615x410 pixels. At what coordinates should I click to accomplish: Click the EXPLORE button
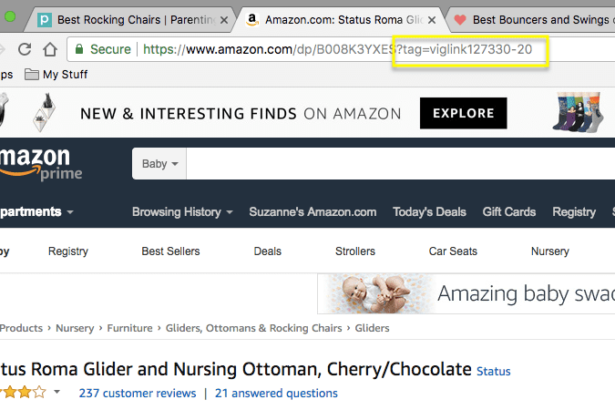(x=463, y=113)
